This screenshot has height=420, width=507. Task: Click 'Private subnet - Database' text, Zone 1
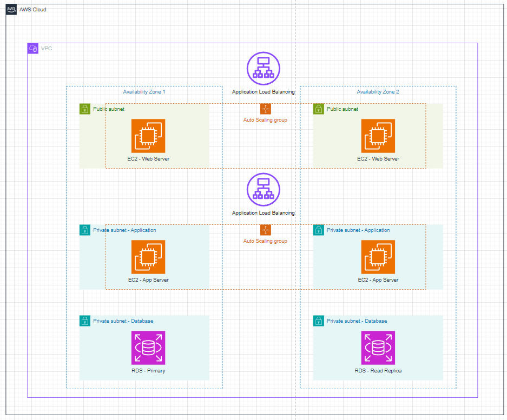click(x=123, y=321)
